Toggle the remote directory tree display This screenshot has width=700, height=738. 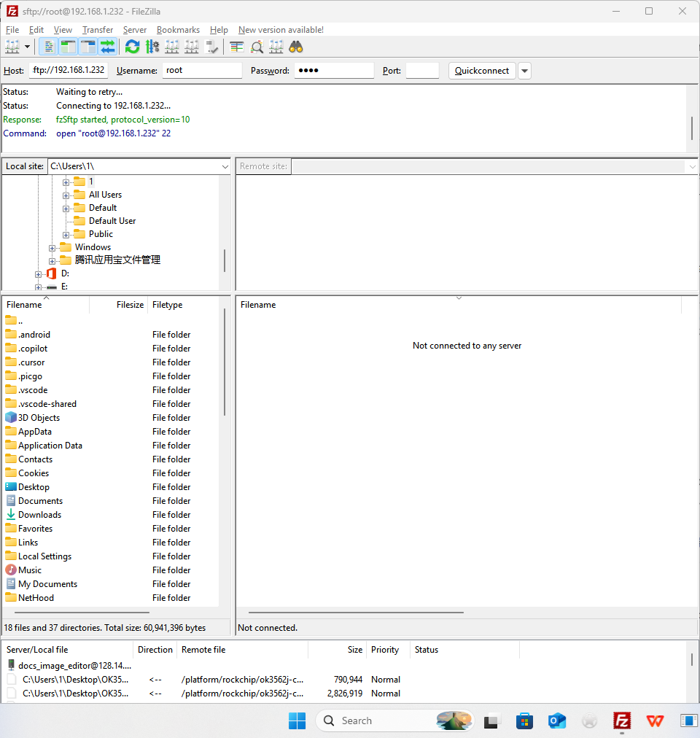[x=88, y=47]
